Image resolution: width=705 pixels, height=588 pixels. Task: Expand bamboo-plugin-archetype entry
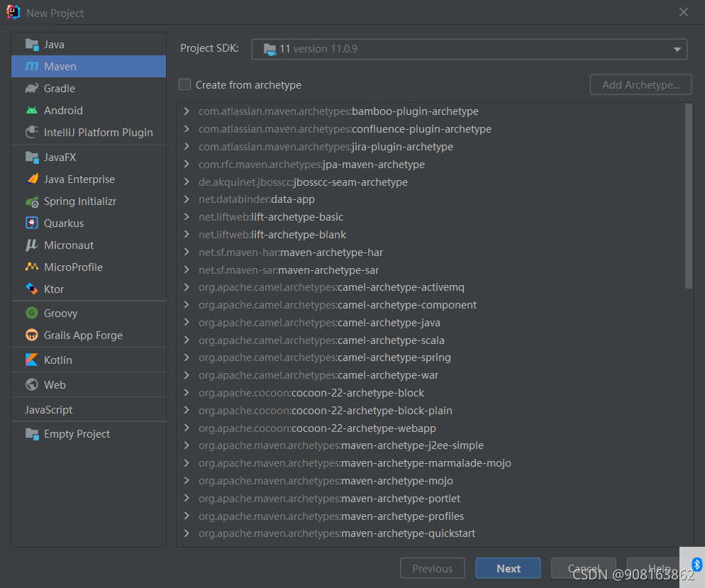(187, 111)
